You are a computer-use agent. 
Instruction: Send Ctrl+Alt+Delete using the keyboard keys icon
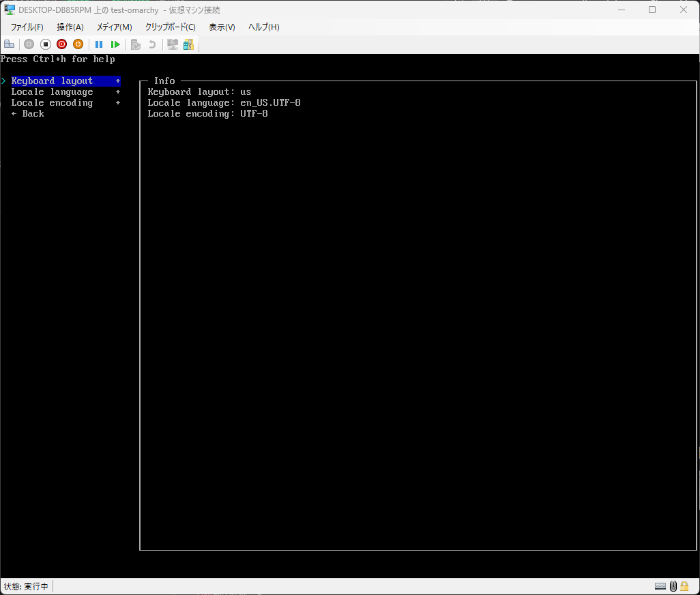tap(9, 44)
